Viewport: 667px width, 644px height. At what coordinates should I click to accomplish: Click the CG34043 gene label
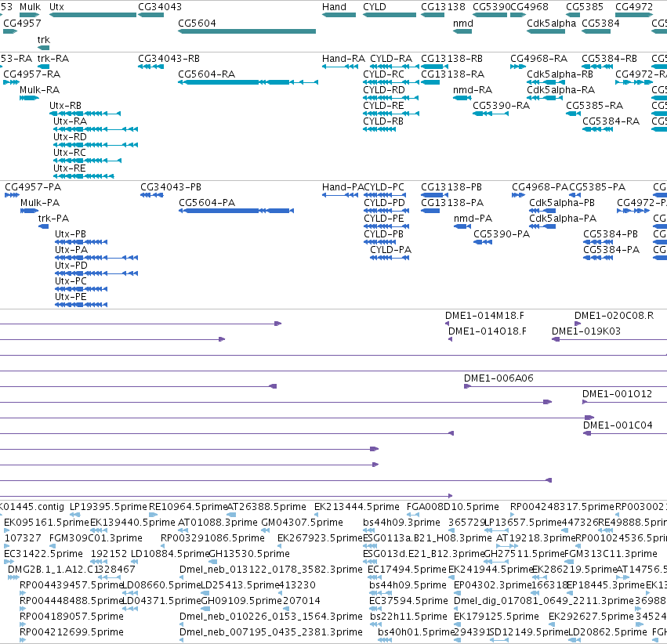point(160,7)
